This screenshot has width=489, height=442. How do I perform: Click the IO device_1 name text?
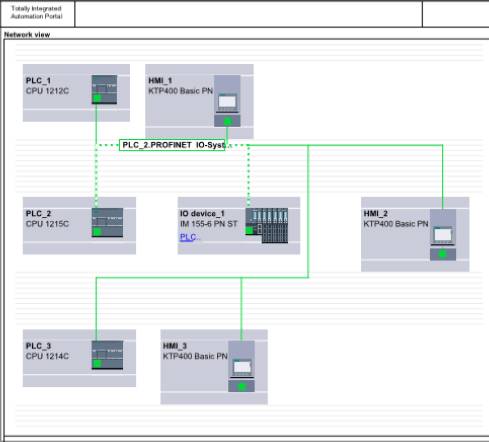[202, 213]
